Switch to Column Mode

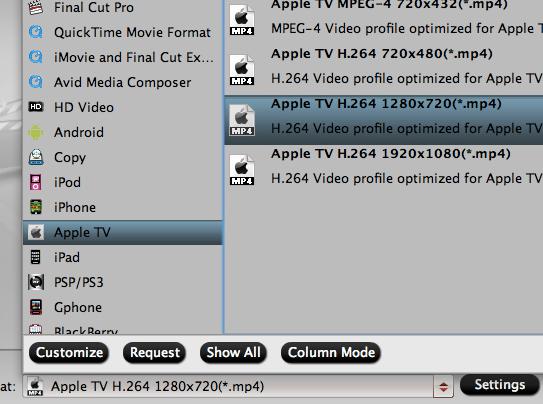point(331,352)
